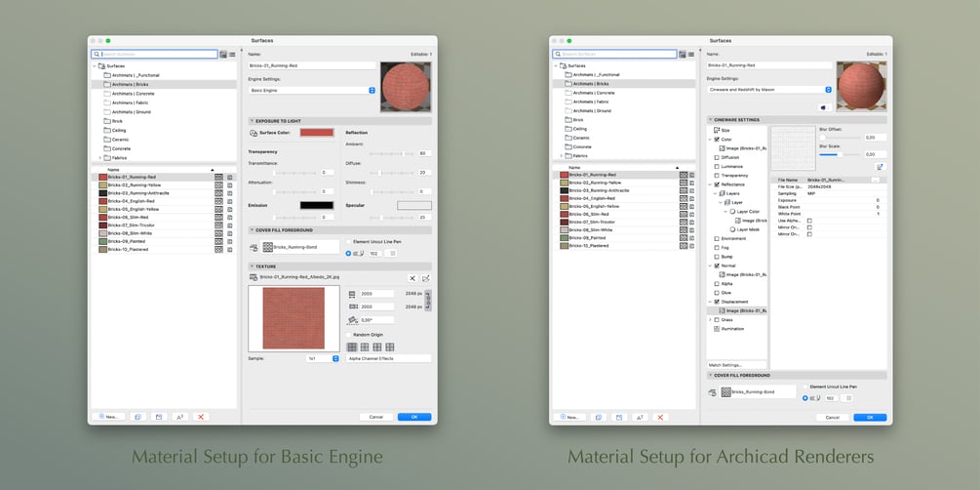Open Surface Color red swatch
Screen dimensions: 980x490
[317, 133]
